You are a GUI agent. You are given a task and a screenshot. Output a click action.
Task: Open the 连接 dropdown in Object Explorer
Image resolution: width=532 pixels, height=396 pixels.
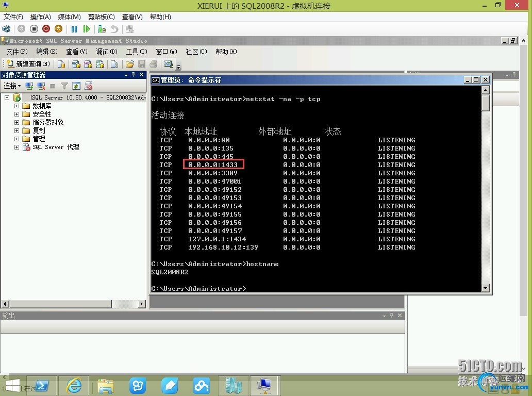click(x=12, y=86)
